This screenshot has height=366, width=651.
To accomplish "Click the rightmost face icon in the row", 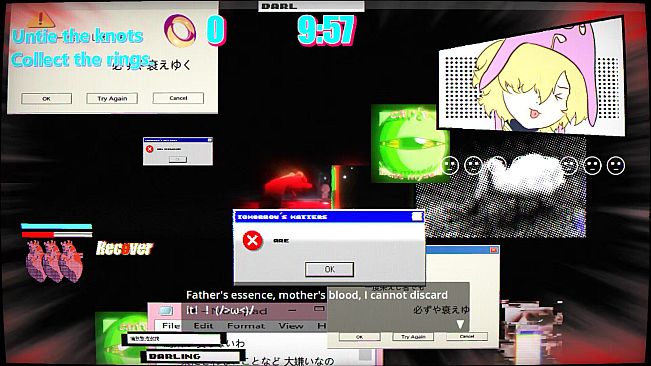I will [616, 165].
